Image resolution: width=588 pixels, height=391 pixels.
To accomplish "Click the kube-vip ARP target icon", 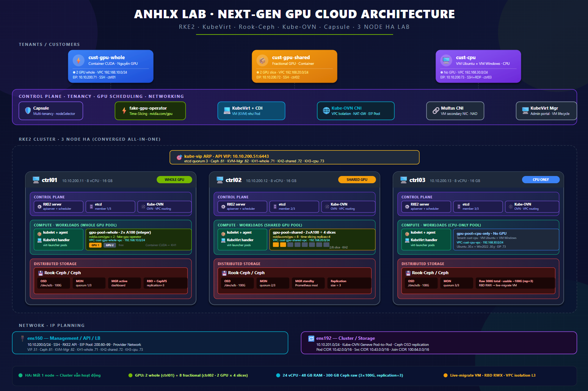I will (179, 157).
